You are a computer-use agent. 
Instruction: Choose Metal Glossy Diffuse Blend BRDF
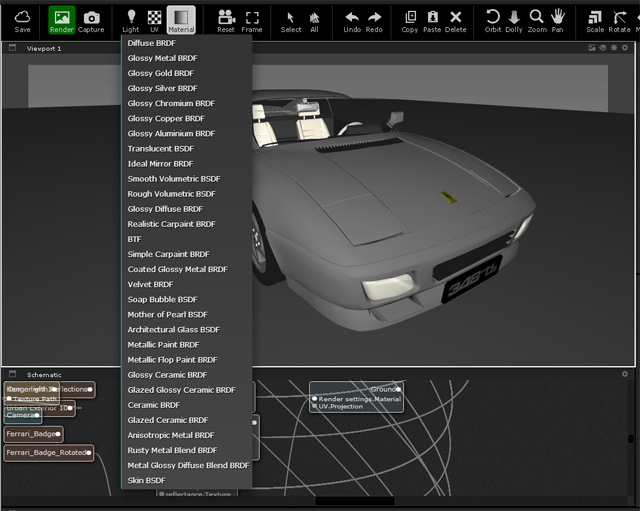(x=187, y=466)
